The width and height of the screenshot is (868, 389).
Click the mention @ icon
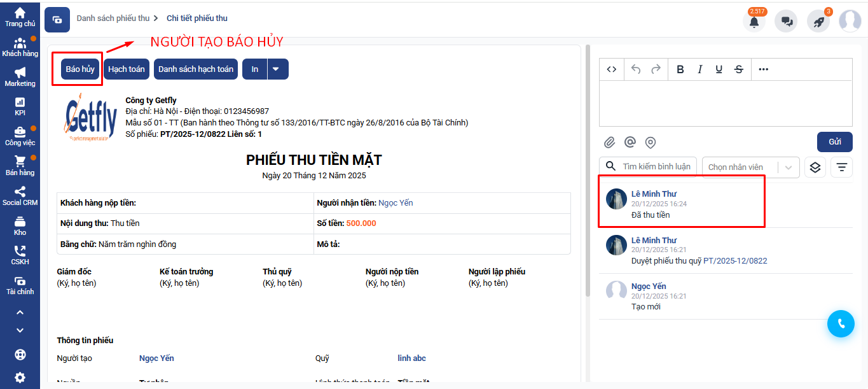click(x=630, y=142)
